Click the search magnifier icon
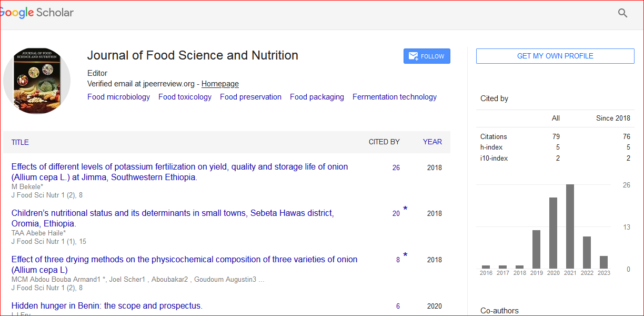Screen dimensions: 644x316 tap(622, 13)
